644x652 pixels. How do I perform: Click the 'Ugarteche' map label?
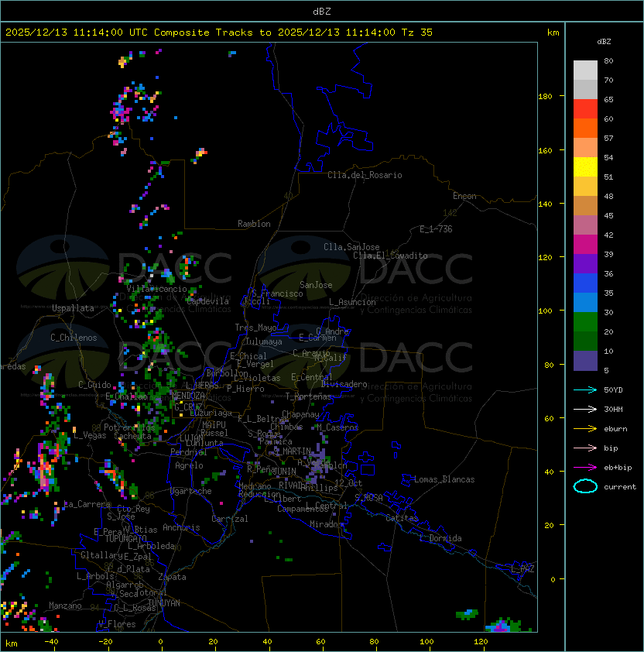click(191, 491)
